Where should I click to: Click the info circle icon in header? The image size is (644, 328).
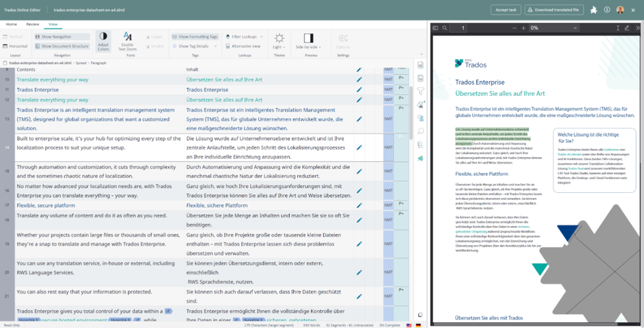pos(607,10)
